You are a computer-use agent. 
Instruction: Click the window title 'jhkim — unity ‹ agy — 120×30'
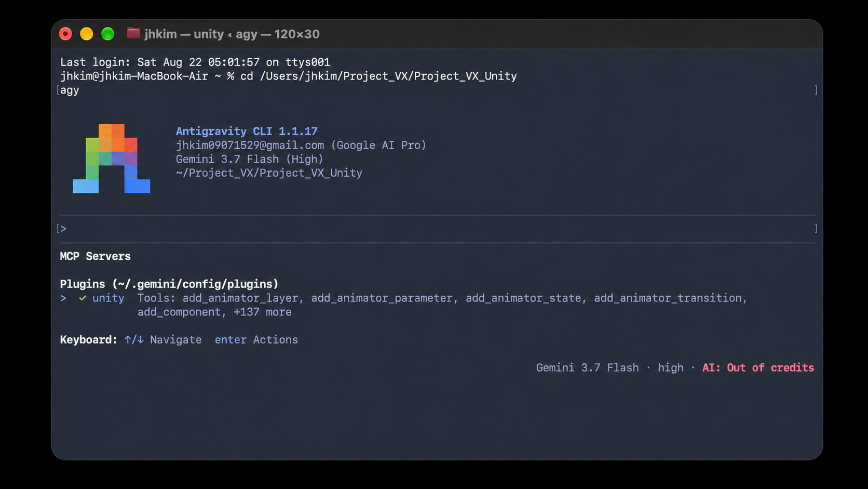232,34
